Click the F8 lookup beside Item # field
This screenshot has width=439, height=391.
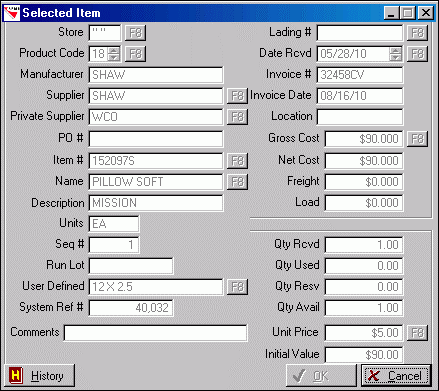point(237,161)
